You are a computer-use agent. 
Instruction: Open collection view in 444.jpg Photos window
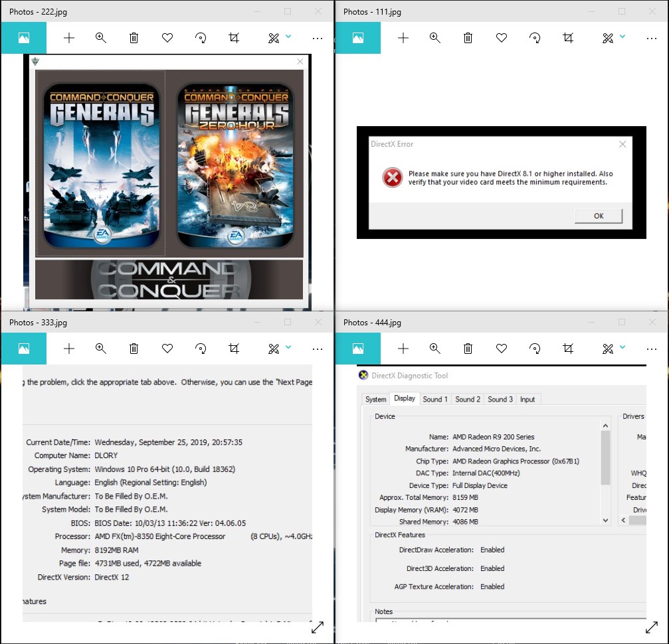[x=358, y=349]
